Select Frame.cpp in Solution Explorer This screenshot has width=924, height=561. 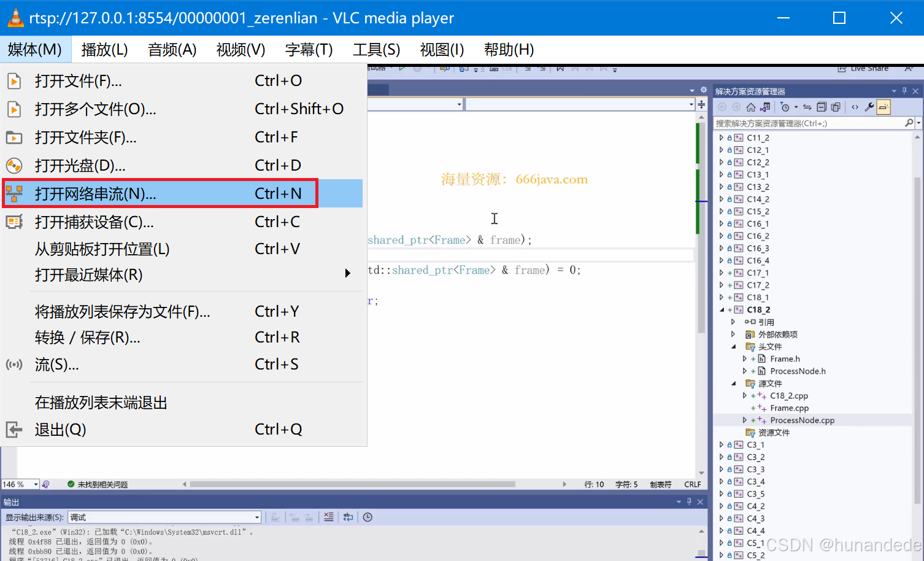tap(789, 408)
